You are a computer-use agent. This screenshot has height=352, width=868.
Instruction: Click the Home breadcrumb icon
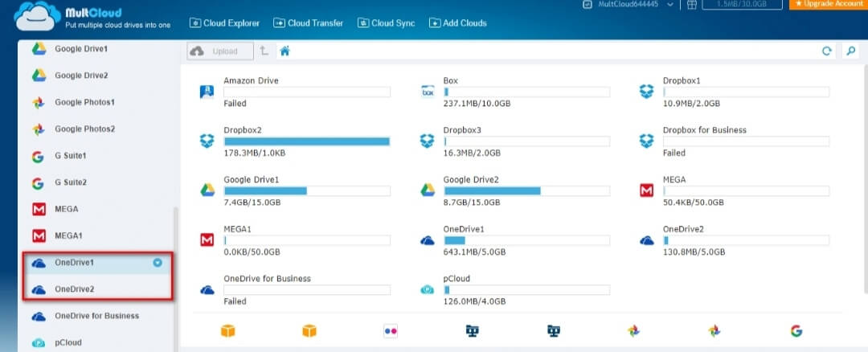(x=285, y=51)
